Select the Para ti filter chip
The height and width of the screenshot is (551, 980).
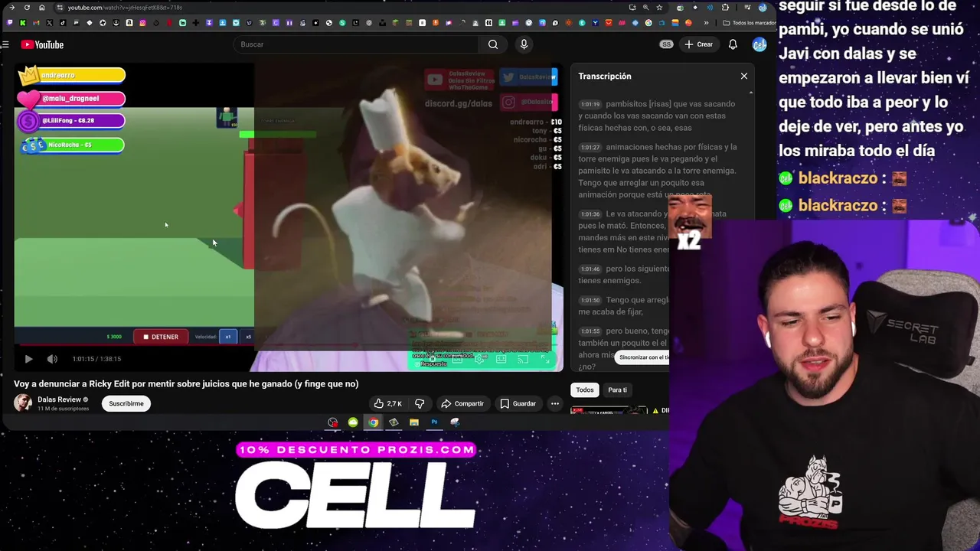[x=617, y=390]
